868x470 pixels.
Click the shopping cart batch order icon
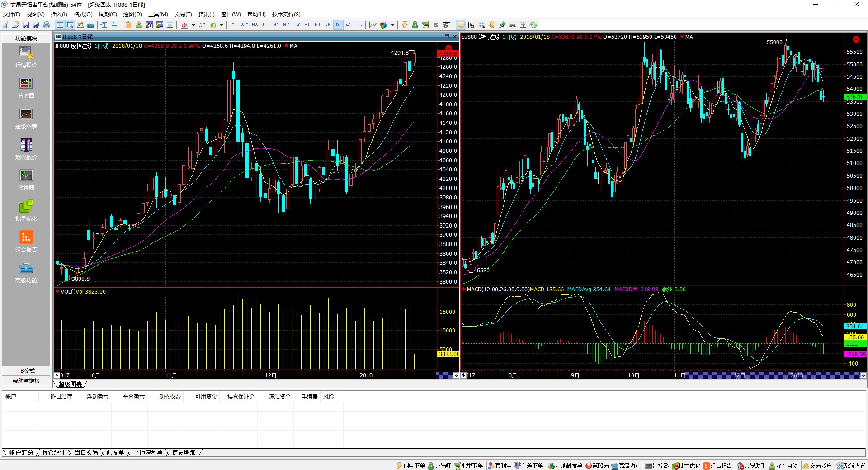pos(425,25)
